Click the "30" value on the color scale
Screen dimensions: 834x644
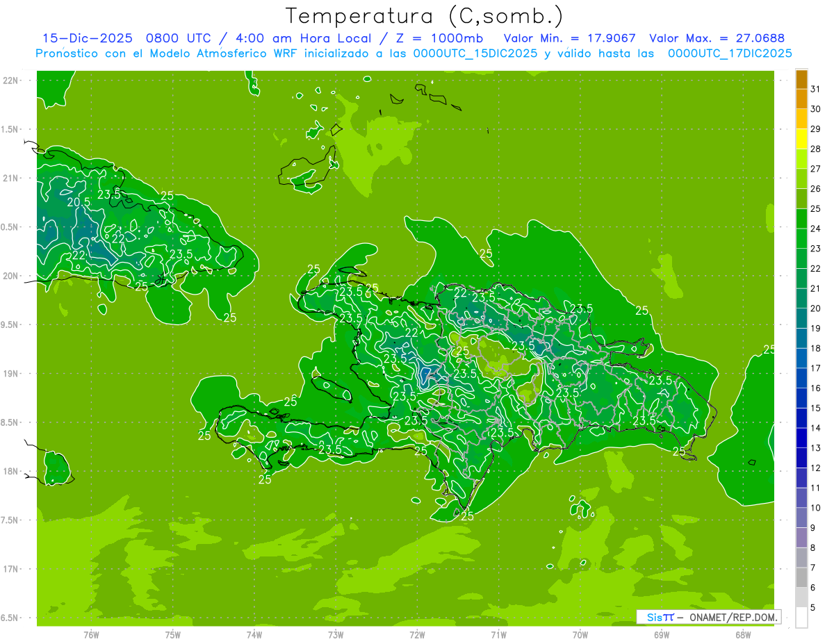coord(815,109)
